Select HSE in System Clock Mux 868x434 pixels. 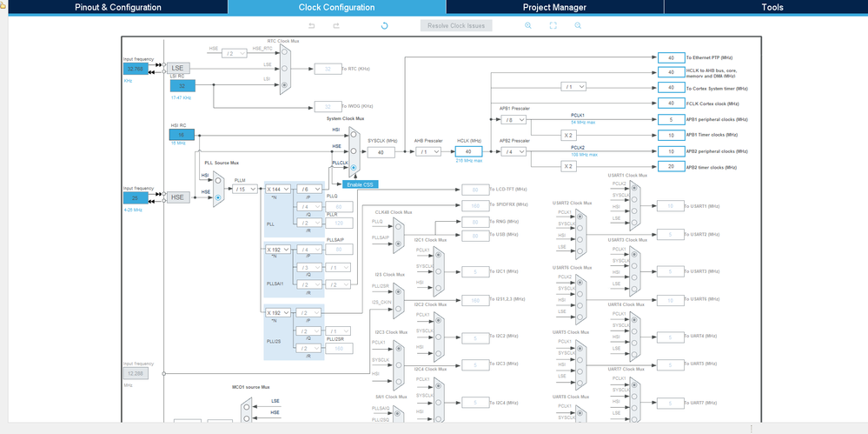coord(353,150)
